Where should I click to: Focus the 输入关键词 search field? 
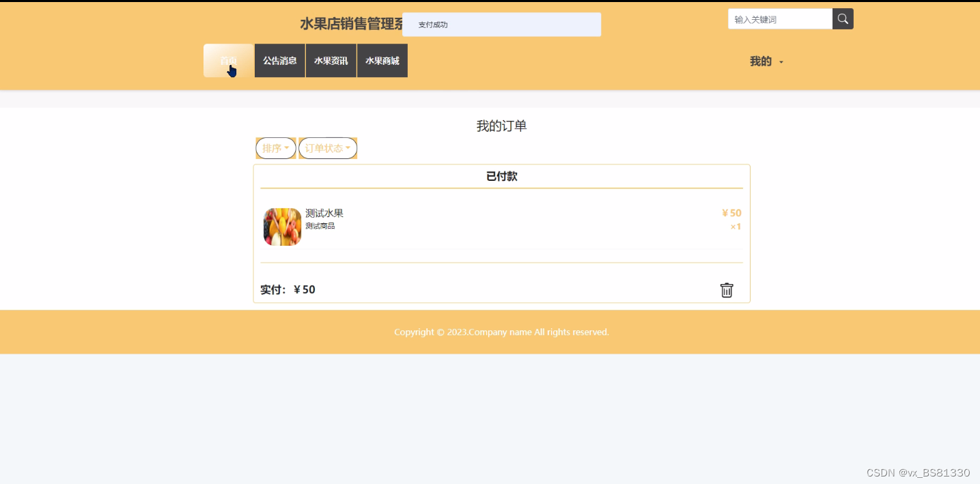[780, 19]
